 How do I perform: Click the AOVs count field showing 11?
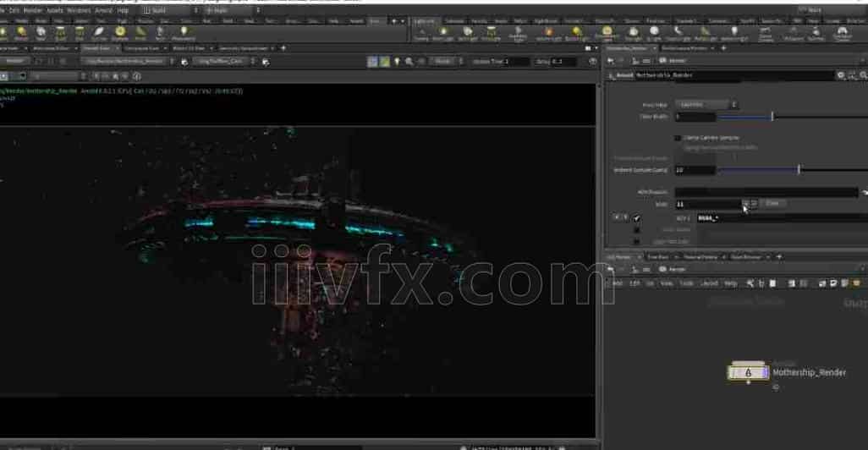click(x=709, y=204)
